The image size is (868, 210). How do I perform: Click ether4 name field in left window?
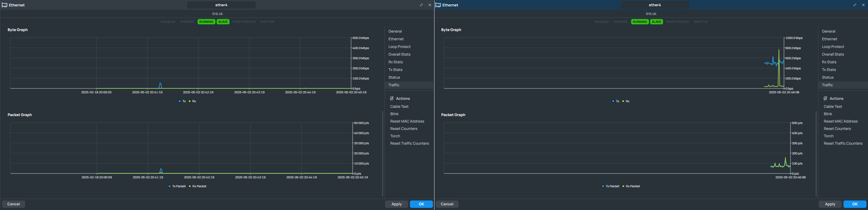point(221,5)
